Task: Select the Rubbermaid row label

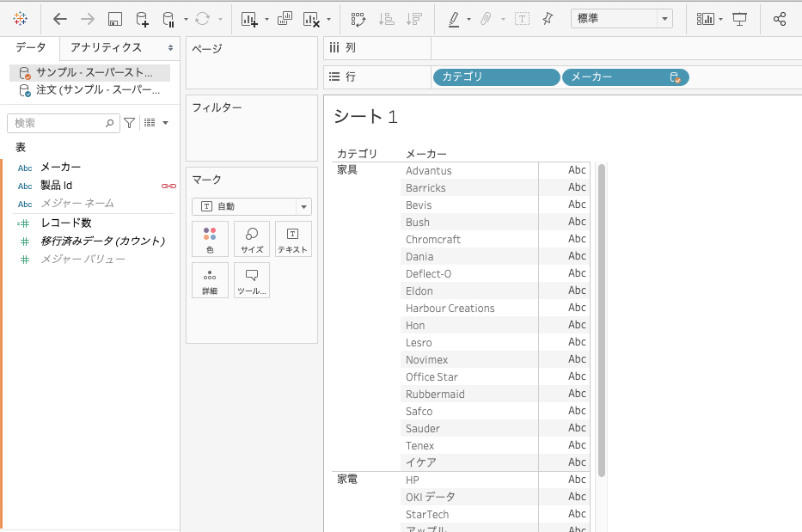Action: (x=435, y=394)
